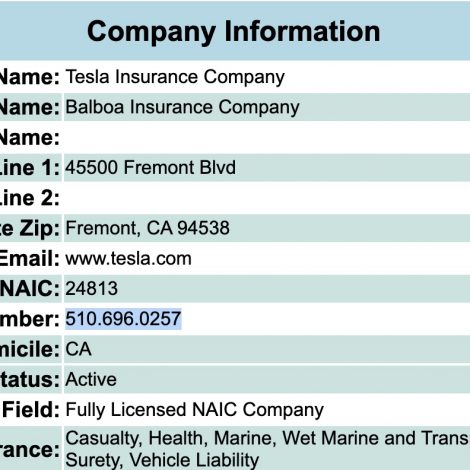Click the highlighted phone number 510.696.0257
This screenshot has height=470, width=470.
(123, 319)
